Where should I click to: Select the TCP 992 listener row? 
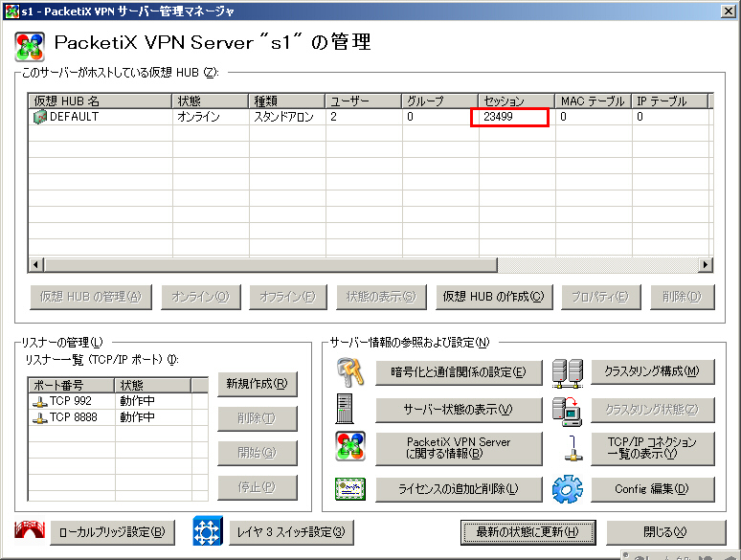click(118, 401)
